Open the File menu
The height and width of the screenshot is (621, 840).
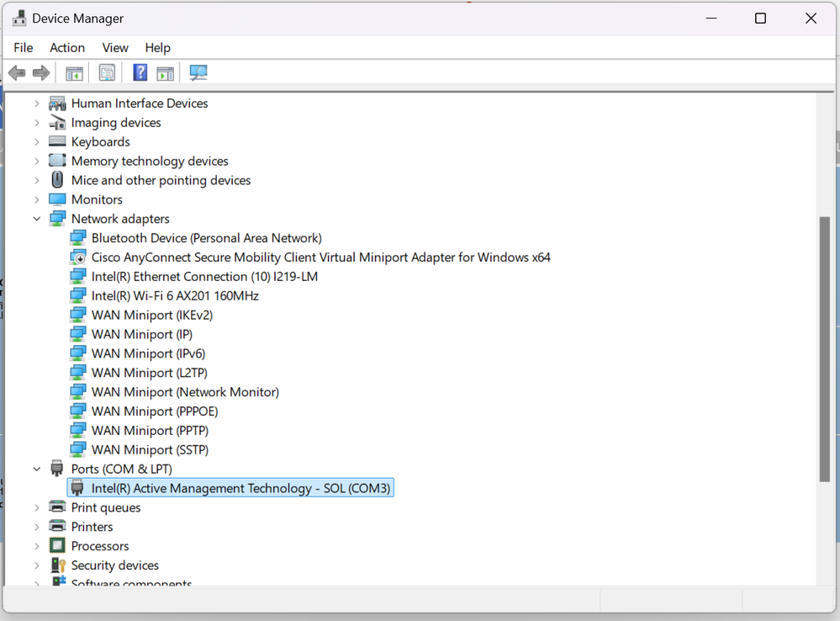23,47
